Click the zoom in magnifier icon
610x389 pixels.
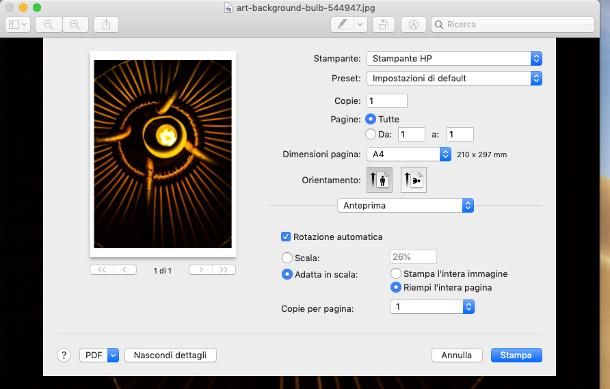(75, 25)
